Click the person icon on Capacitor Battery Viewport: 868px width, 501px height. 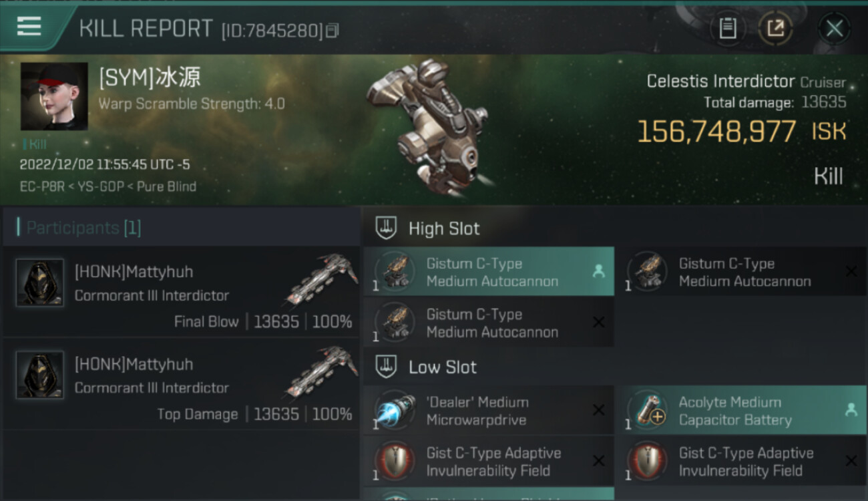tap(851, 410)
